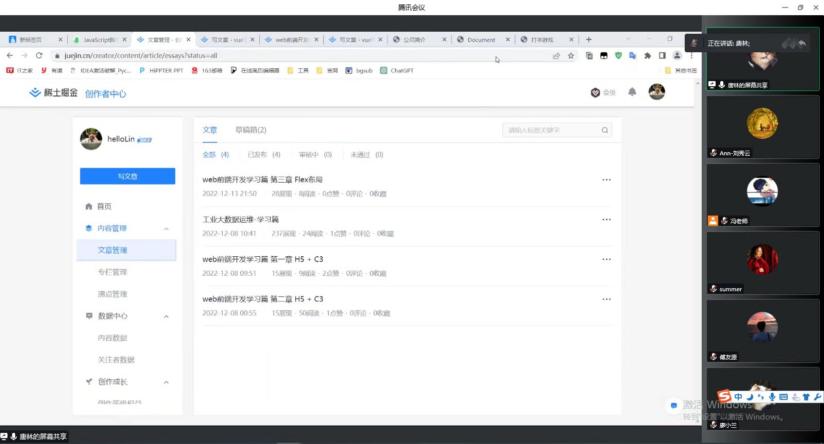Open 专栏管理 in the sidebar
Screen dimensions: 824x444
coord(112,272)
